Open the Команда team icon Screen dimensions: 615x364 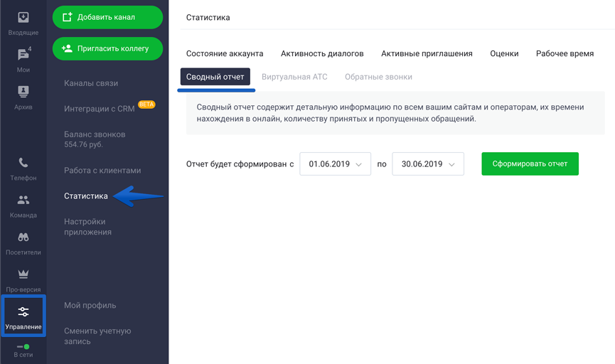pyautogui.click(x=23, y=200)
